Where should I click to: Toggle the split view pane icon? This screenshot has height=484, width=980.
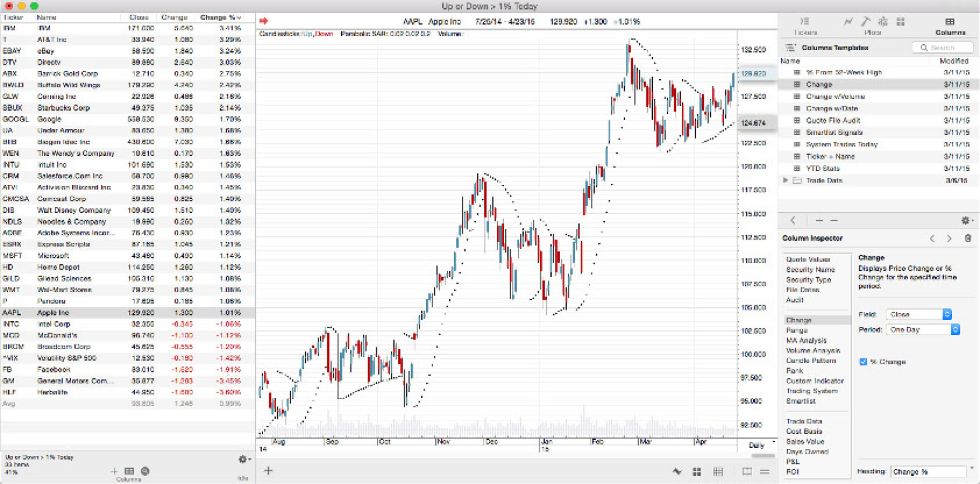(x=747, y=472)
